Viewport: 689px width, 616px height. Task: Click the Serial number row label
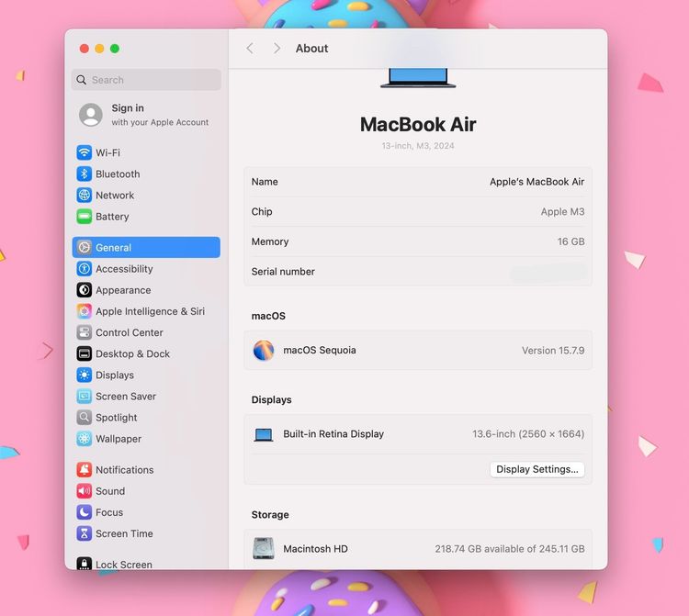click(x=283, y=272)
